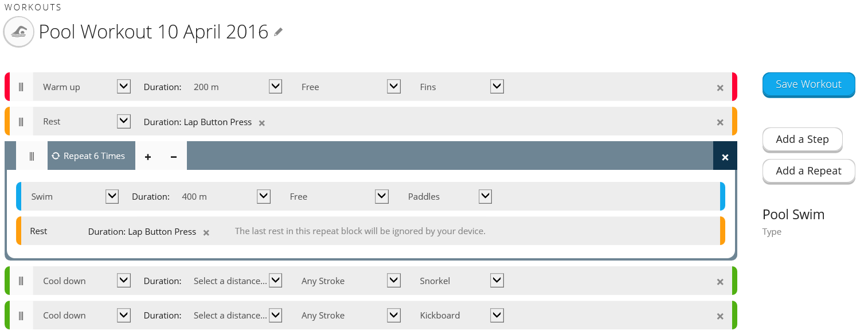Screen dimensions: 868x334
Task: Clear Lap Button Press duration in top Rest step
Action: click(262, 123)
